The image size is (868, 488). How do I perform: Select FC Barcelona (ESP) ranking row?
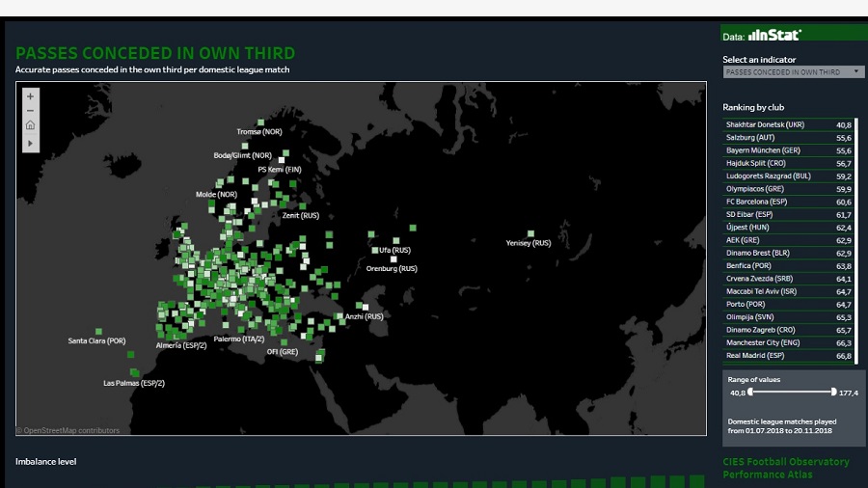[788, 202]
